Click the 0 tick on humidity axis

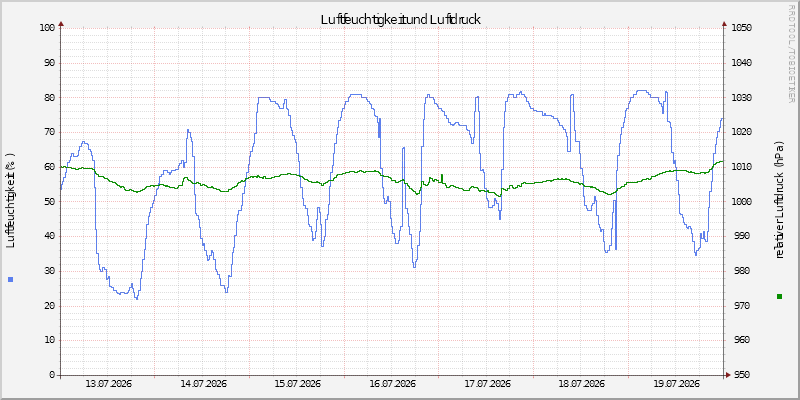tap(52, 375)
